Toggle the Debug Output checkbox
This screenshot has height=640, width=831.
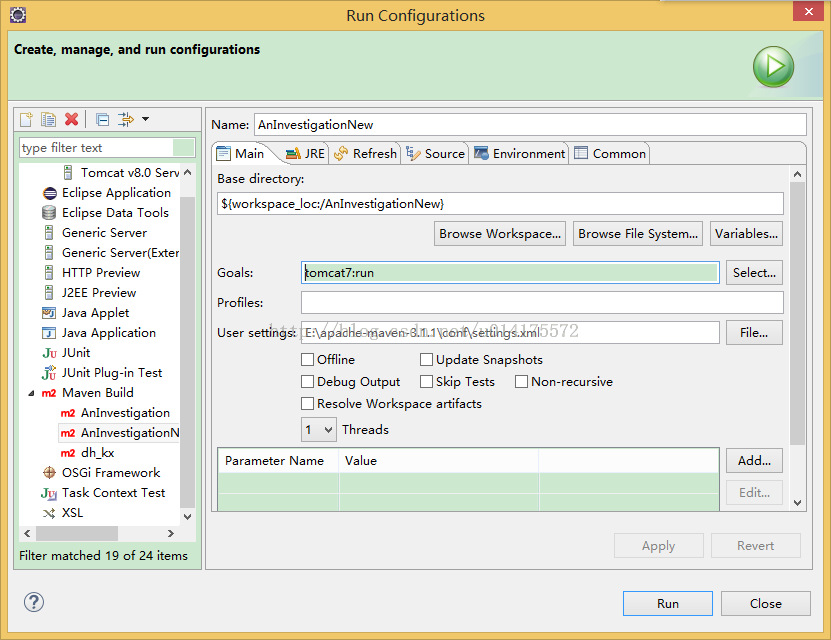307,381
